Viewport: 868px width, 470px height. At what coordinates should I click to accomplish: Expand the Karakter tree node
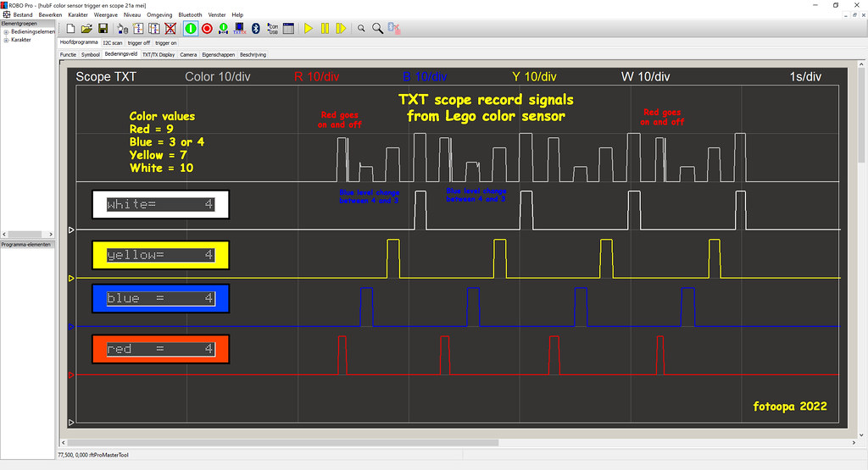click(x=6, y=40)
